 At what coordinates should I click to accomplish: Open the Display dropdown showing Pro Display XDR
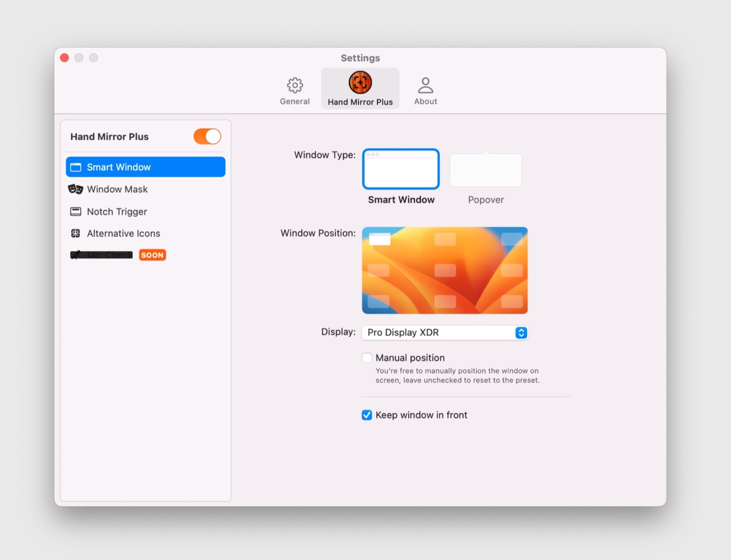coord(445,333)
